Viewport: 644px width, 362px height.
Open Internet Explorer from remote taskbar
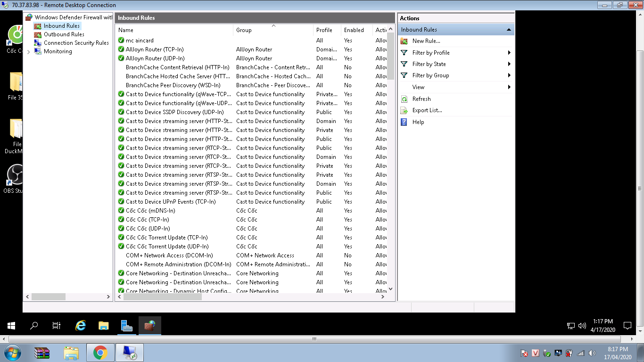tap(81, 325)
